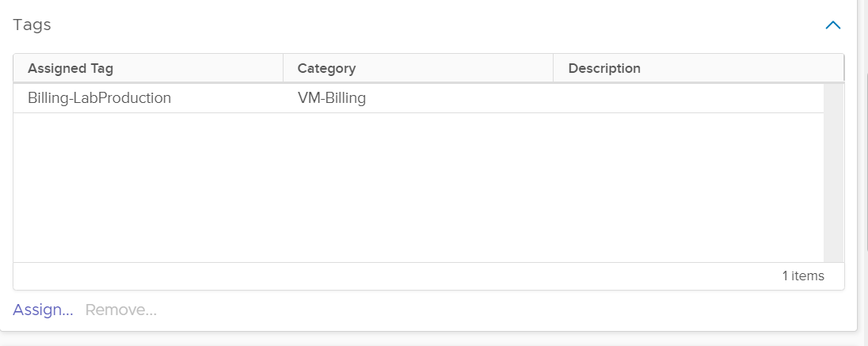This screenshot has height=346, width=868.
Task: Click the VM-Billing category cell
Action: 331,98
